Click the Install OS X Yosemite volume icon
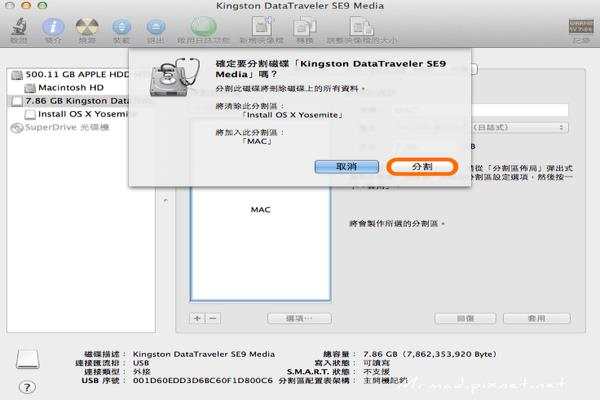This screenshot has width=600, height=400. 30,114
